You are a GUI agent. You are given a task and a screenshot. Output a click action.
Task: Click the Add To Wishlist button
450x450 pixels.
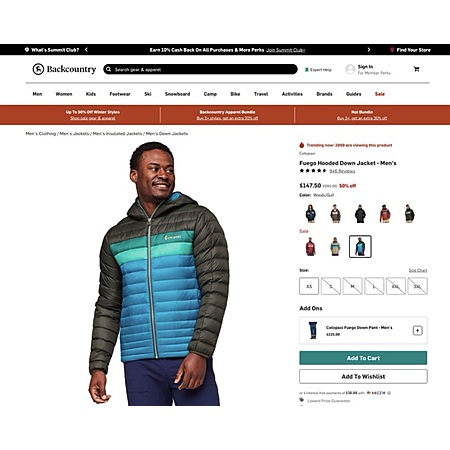pyautogui.click(x=363, y=377)
